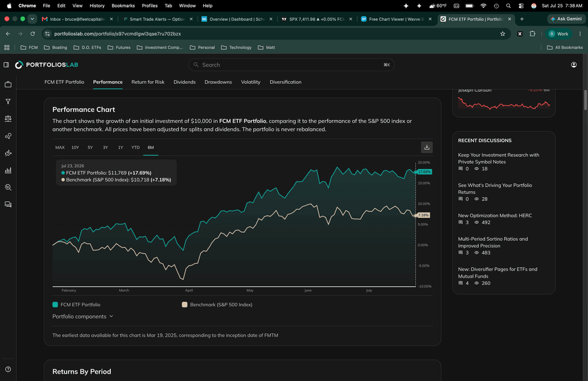The width and height of the screenshot is (588, 381).
Task: Open Multi-Period Sortino Ratios discussion
Action: click(x=493, y=242)
